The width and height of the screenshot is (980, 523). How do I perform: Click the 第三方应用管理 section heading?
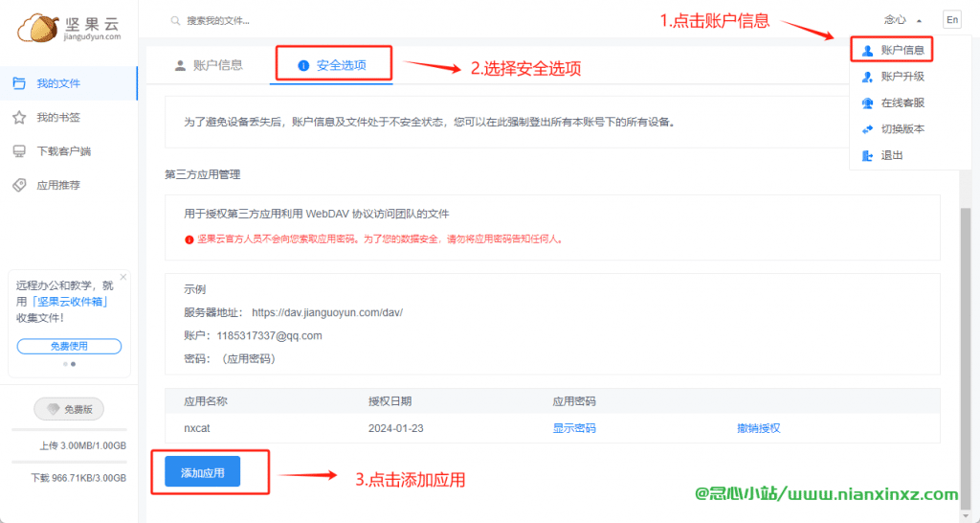pyautogui.click(x=203, y=174)
